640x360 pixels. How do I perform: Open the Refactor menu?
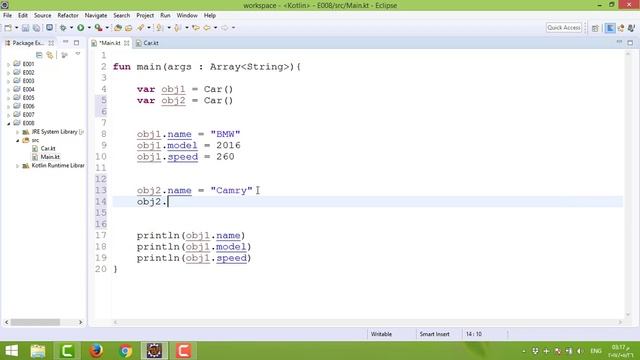(x=68, y=16)
